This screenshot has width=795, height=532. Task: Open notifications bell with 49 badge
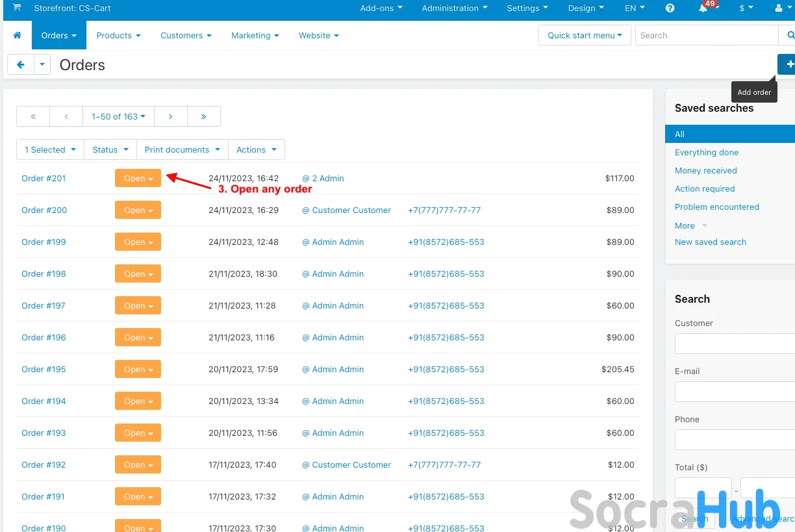click(703, 8)
